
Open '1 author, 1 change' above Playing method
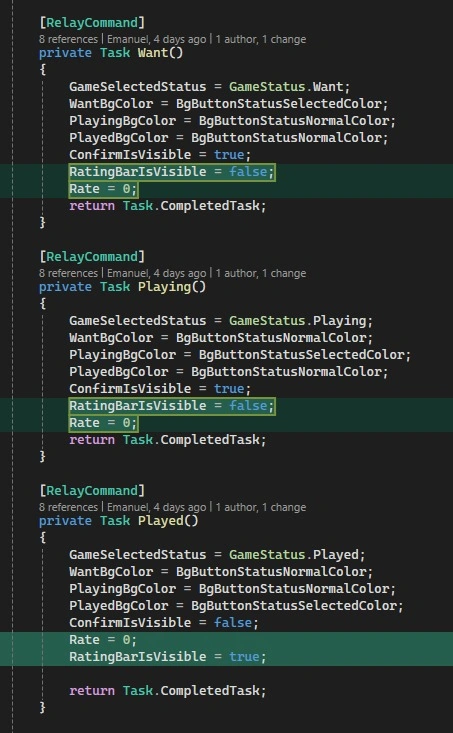coord(261,273)
